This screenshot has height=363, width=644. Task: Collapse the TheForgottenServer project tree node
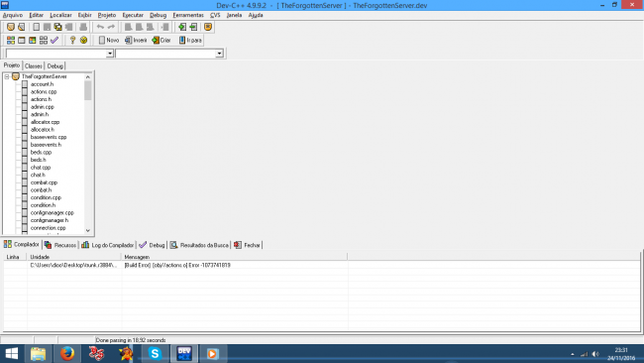(x=7, y=76)
